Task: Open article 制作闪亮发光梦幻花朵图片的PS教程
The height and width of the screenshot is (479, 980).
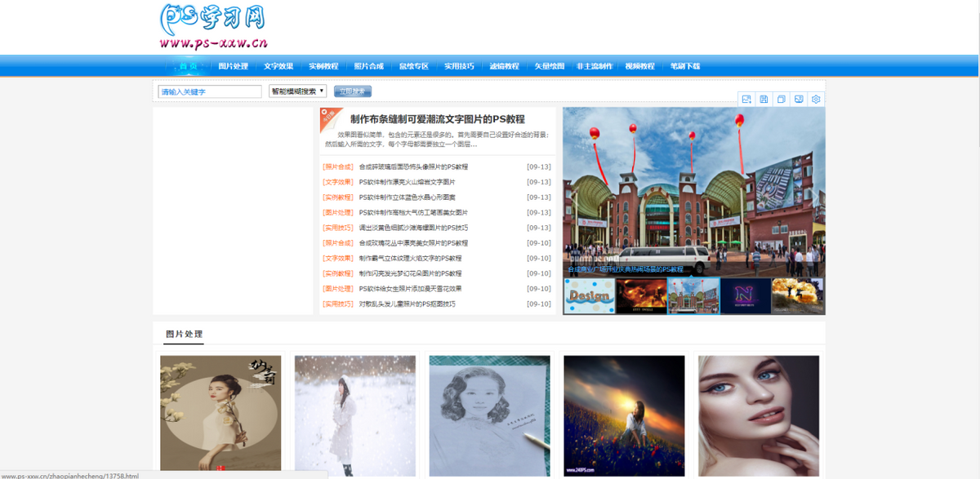Action: click(410, 273)
